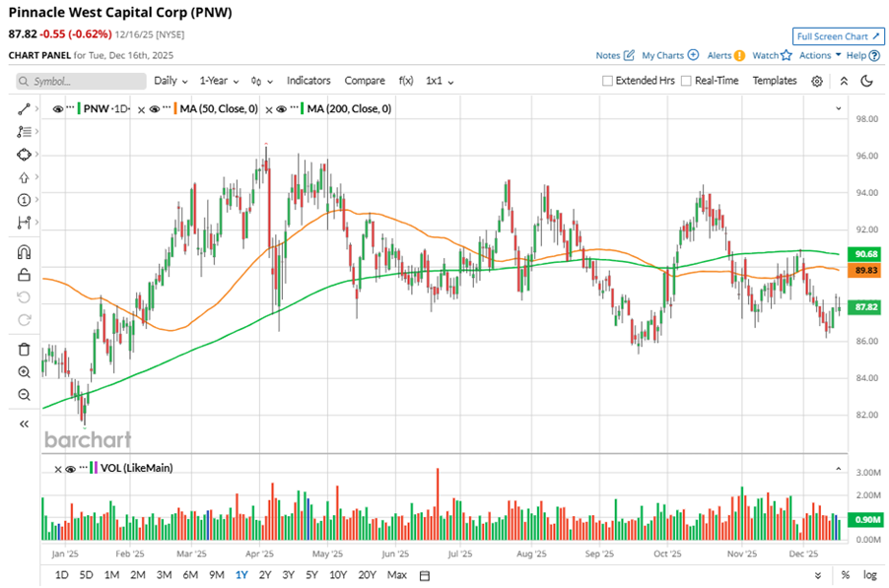Click the 87.82 last price label
The width and height of the screenshot is (889, 588).
tap(863, 307)
